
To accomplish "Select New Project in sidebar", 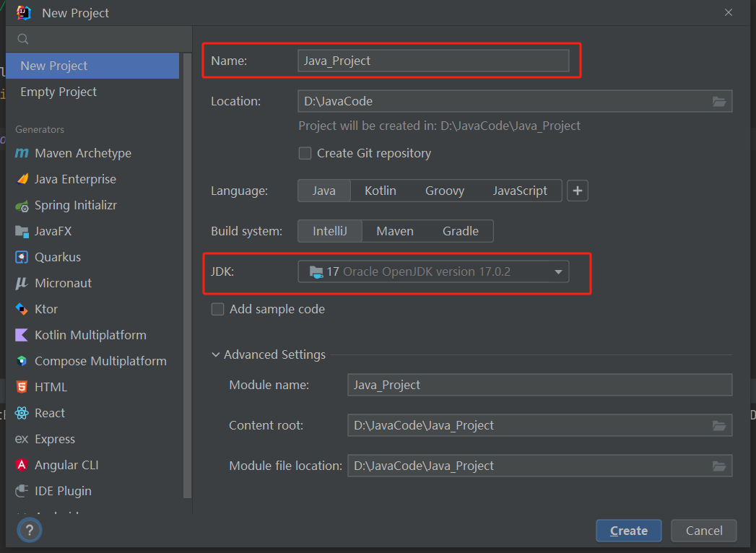I will 92,66.
